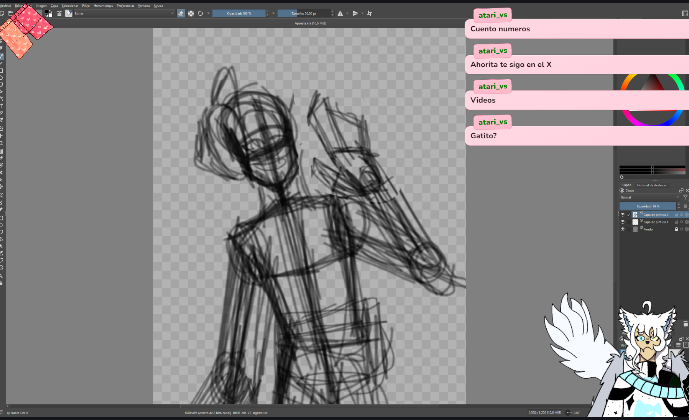689x420 pixels.
Task: Open the layer blend mode Normal dropdown
Action: click(650, 197)
